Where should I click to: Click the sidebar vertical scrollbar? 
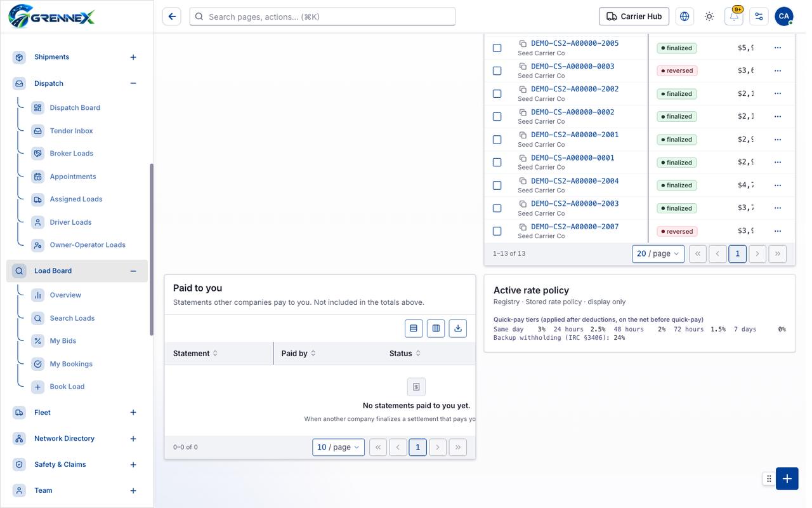click(151, 249)
